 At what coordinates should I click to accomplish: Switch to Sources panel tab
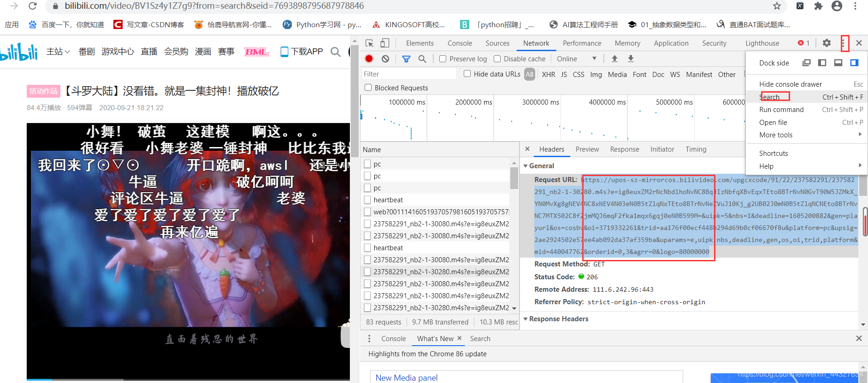497,43
